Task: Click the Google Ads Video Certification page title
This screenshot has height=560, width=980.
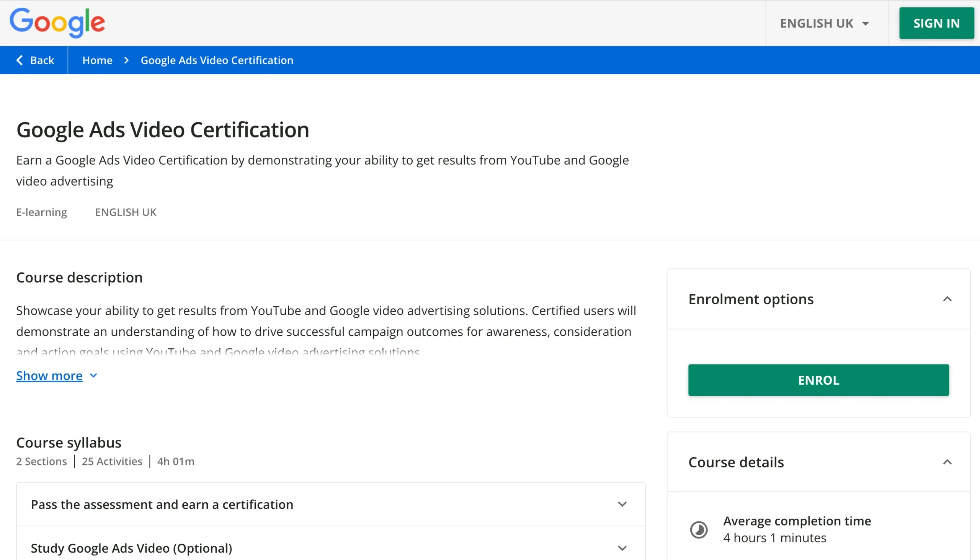Action: click(163, 130)
